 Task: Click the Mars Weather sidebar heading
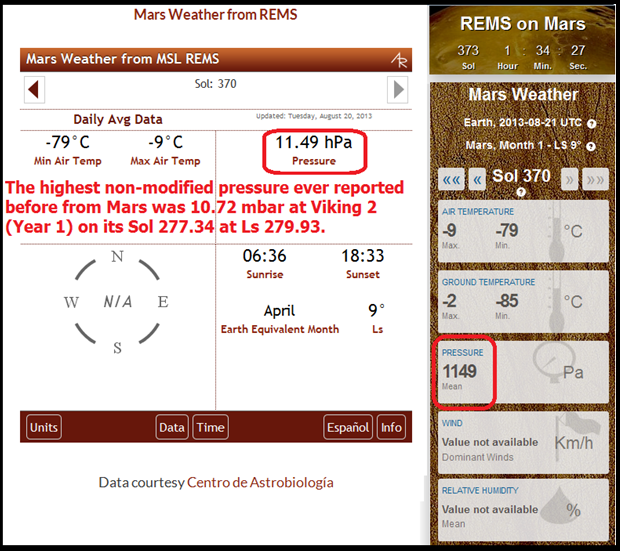click(x=523, y=95)
